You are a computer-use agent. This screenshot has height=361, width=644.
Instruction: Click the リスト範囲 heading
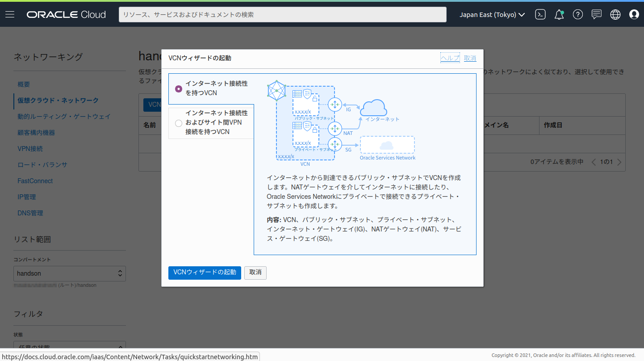tap(32, 239)
